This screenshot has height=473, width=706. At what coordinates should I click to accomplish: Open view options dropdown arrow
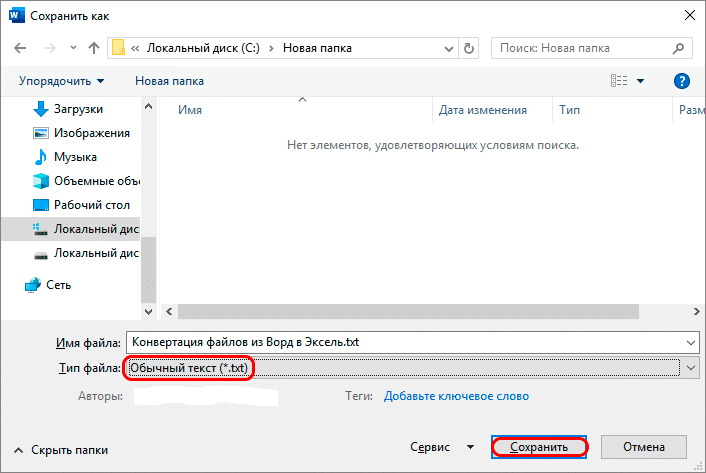(640, 81)
